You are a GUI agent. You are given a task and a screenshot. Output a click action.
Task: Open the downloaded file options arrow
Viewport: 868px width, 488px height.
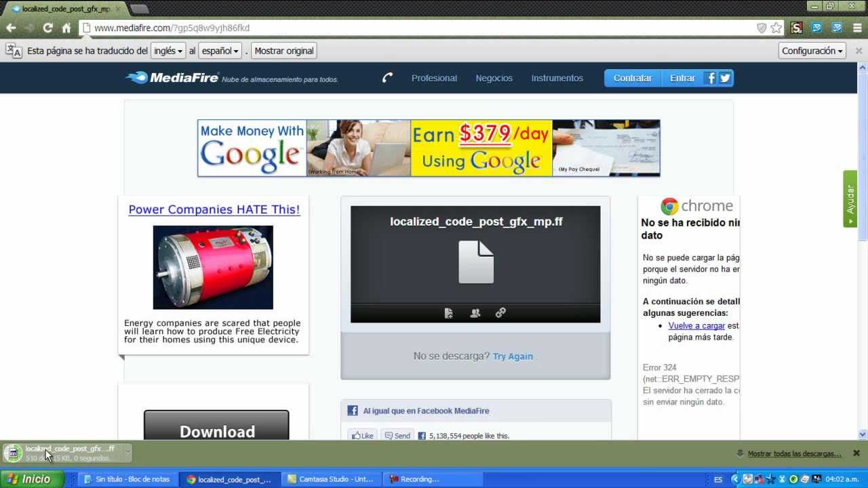[x=127, y=453]
